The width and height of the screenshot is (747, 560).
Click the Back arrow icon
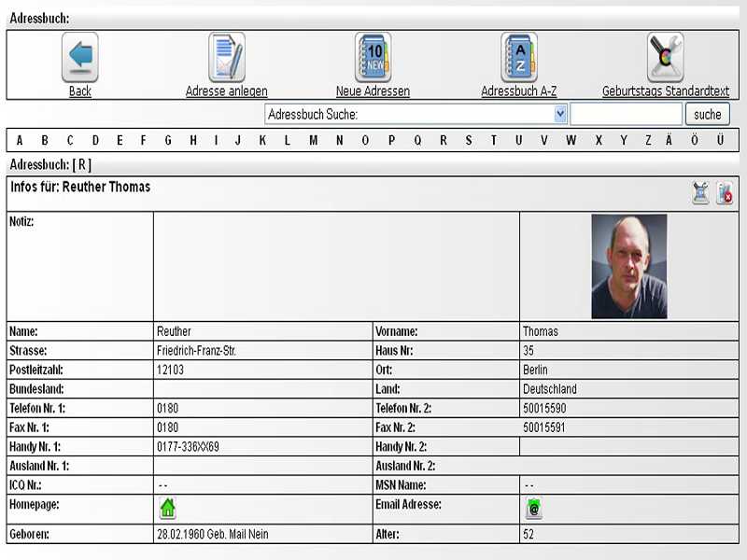tap(80, 58)
